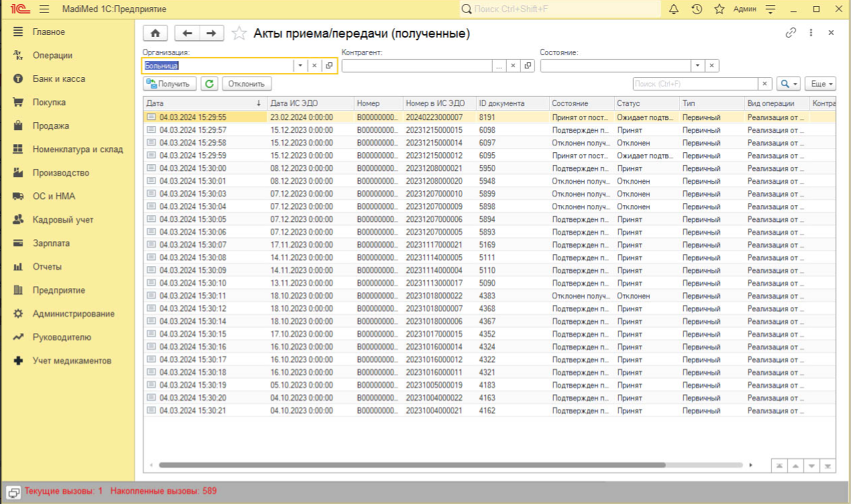Screen dimensions: 851x504
Task: Click the green refresh list icon
Action: tap(209, 84)
